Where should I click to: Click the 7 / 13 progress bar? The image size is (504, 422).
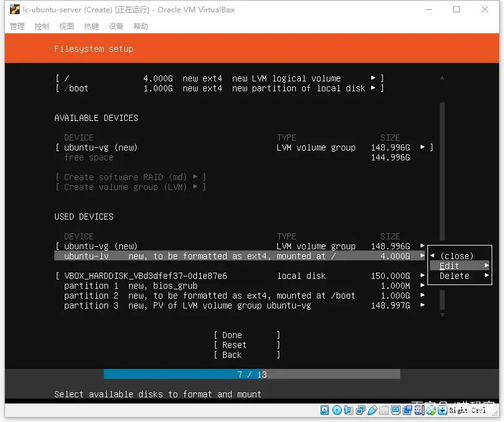(x=251, y=374)
